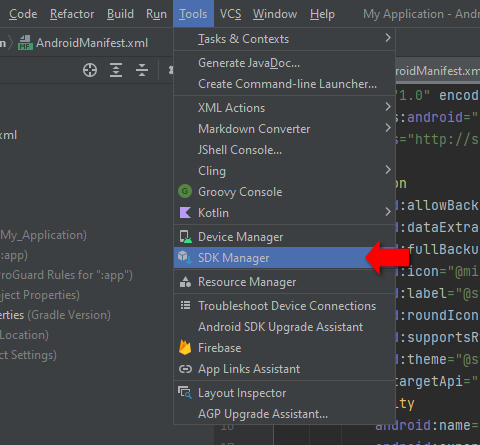
Task: Launch AGP Upgrade Assistant...
Action: tap(284, 414)
